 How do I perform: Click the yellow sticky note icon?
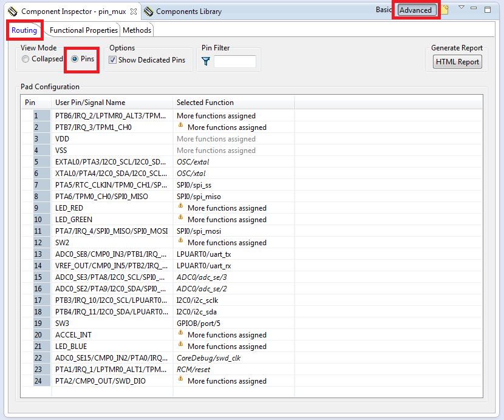445,10
